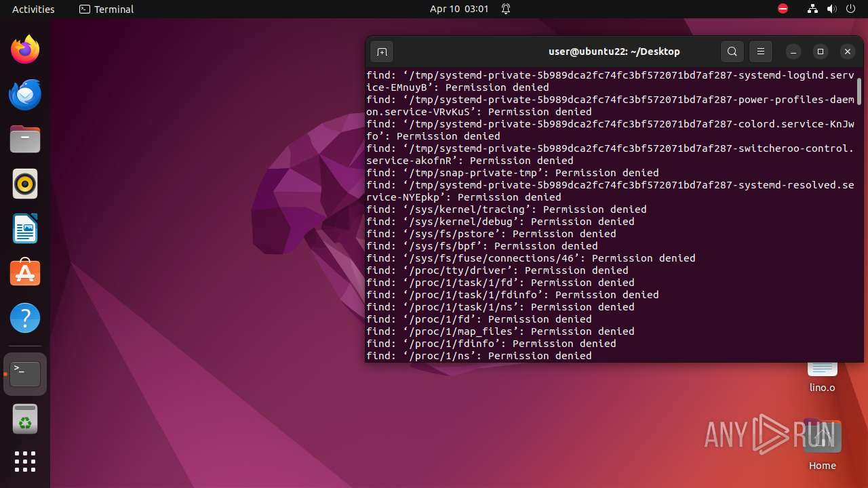Open the terminal hamburger menu
868x488 pixels.
click(x=761, y=52)
